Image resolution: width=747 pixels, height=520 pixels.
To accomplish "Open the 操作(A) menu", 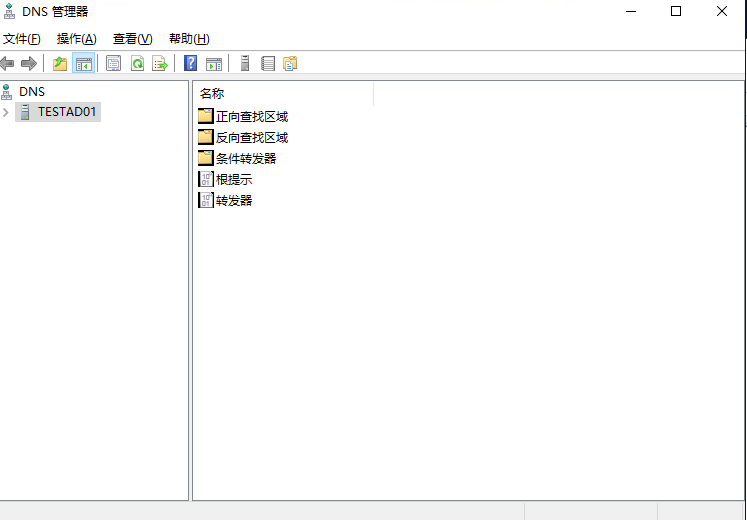I will 77,39.
